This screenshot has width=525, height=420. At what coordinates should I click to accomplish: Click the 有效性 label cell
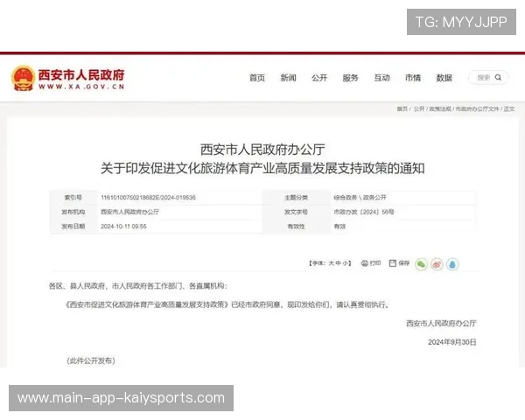coord(296,227)
